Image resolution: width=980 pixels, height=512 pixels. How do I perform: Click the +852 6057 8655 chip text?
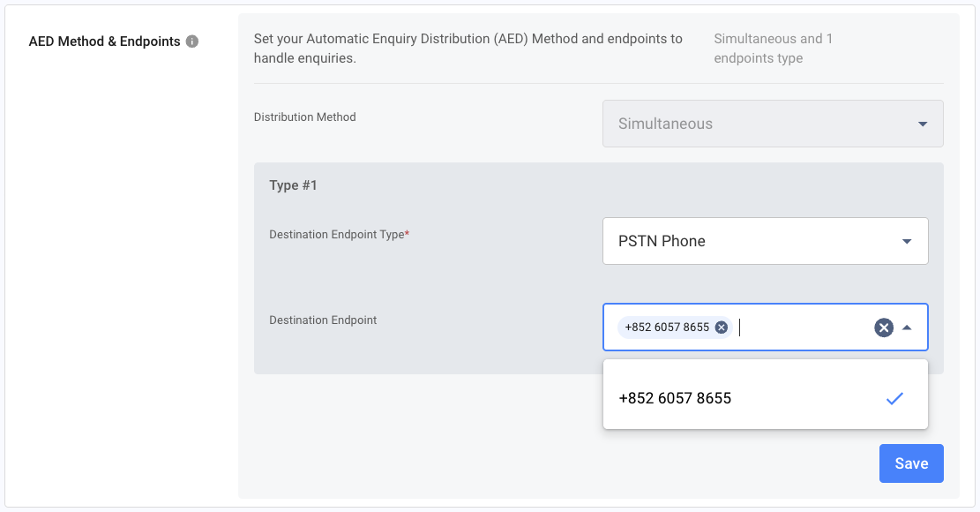coord(667,328)
